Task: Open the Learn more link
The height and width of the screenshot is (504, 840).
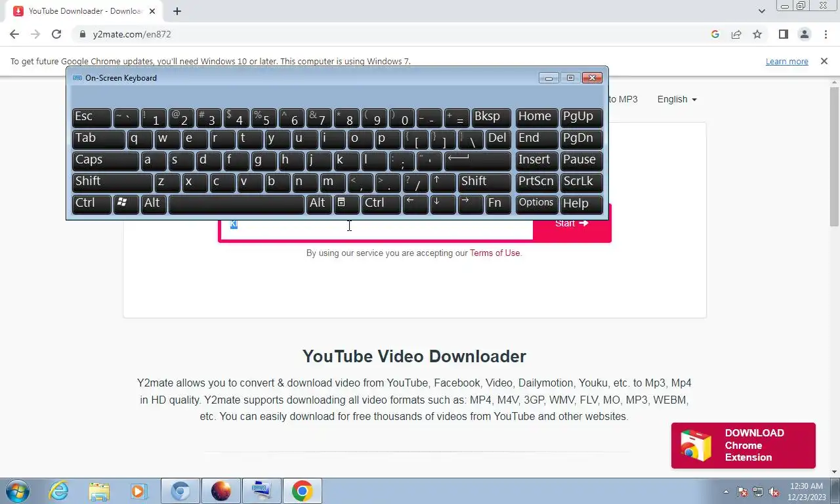Action: (x=787, y=61)
